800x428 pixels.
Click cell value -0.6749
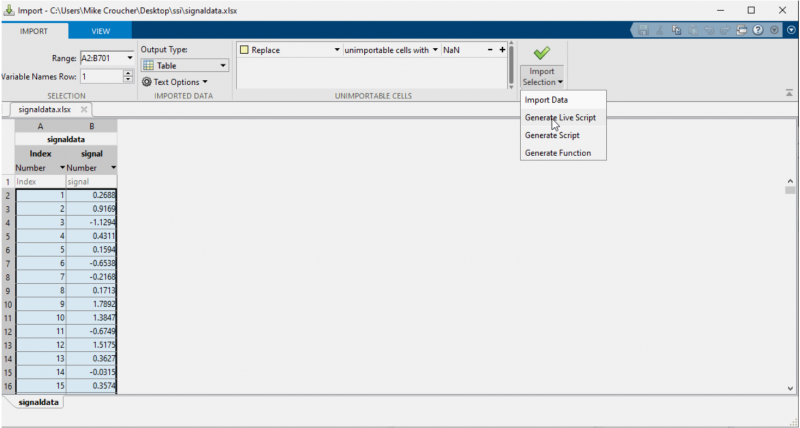click(x=92, y=332)
